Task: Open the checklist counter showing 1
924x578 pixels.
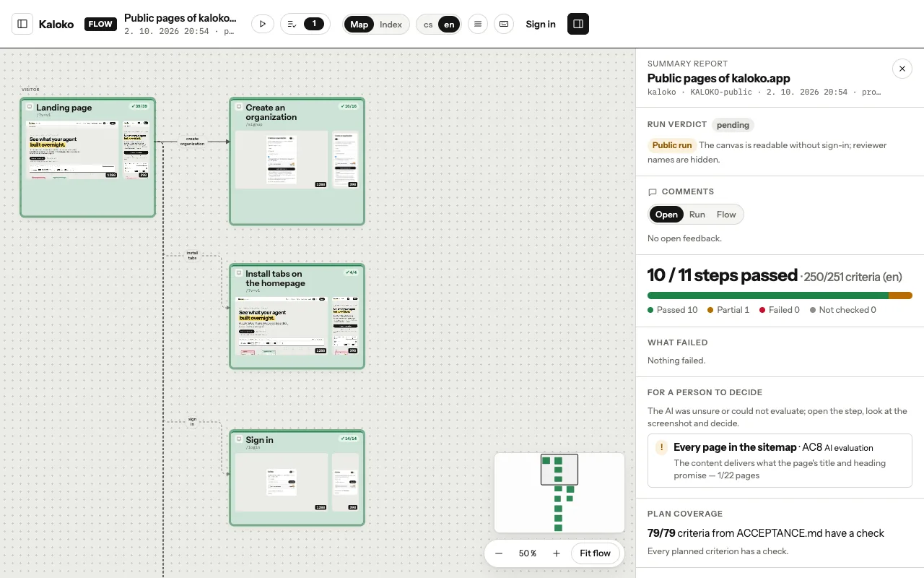Action: click(x=305, y=24)
